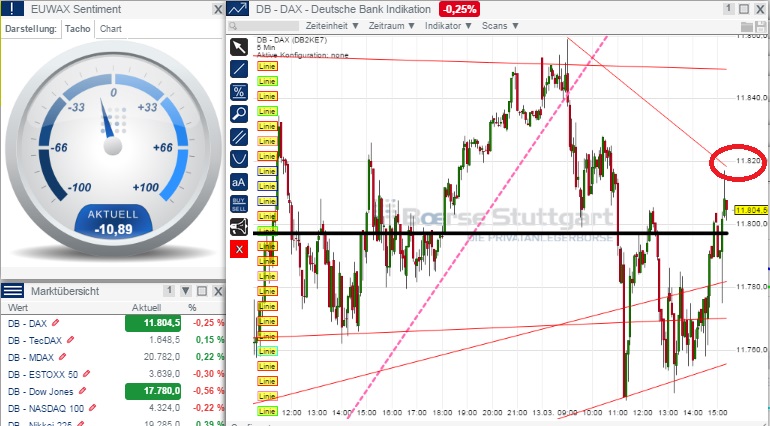Sort by the Wert column header
The width and height of the screenshot is (770, 426).
pos(18,308)
